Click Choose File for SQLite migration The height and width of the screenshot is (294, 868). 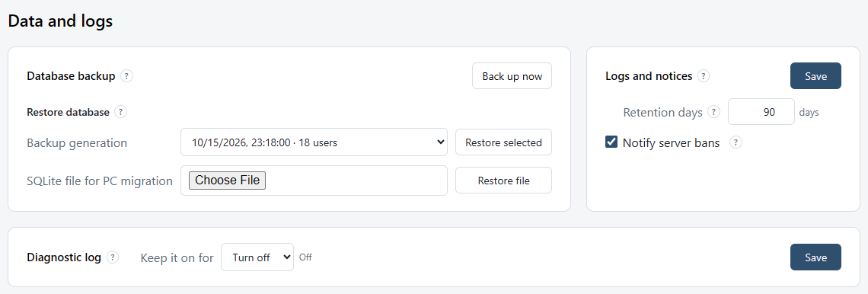click(x=228, y=181)
